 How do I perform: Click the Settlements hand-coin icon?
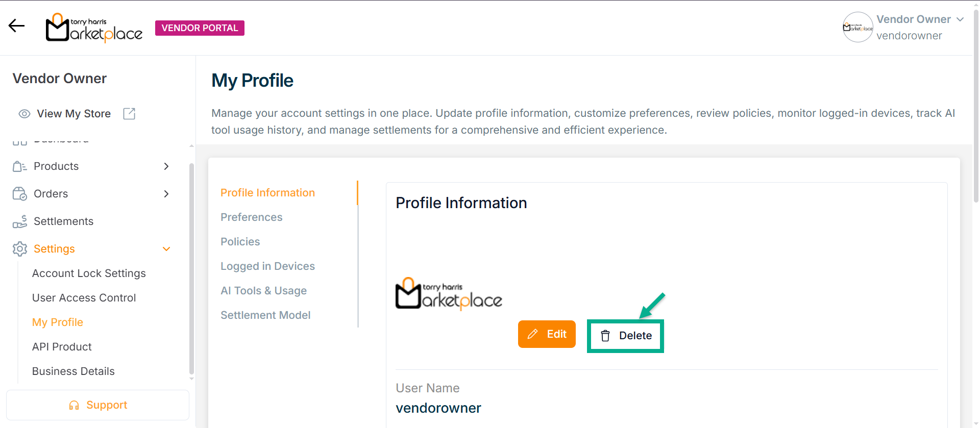19,221
